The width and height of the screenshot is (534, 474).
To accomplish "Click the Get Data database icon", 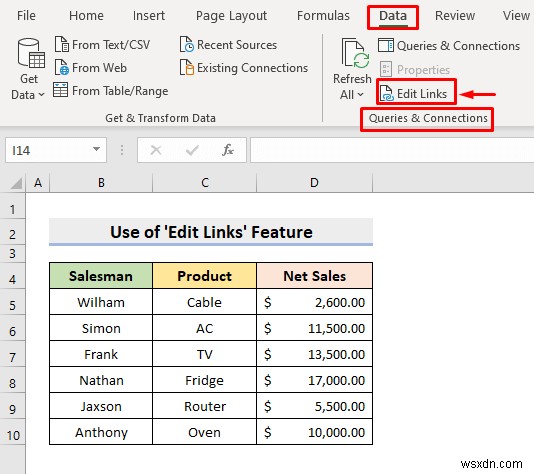I will [x=31, y=53].
